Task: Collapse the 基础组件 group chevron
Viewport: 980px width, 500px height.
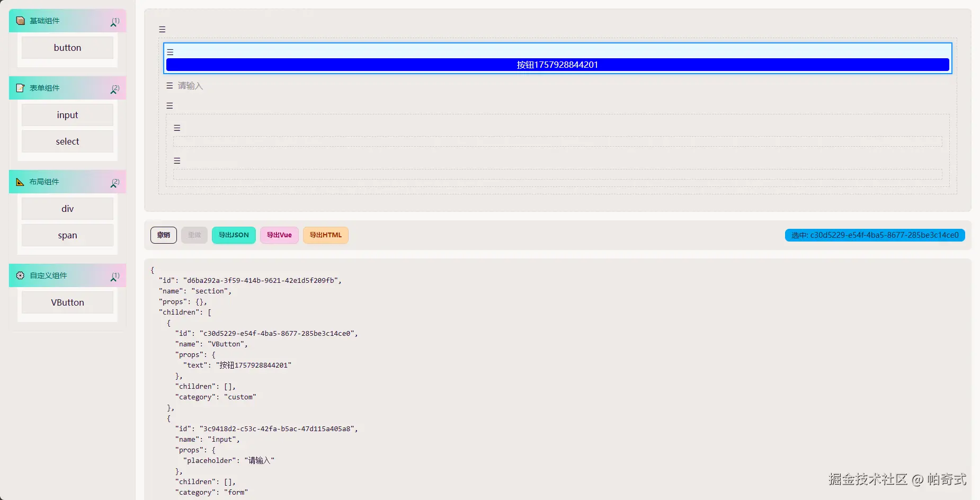Action: [x=113, y=24]
